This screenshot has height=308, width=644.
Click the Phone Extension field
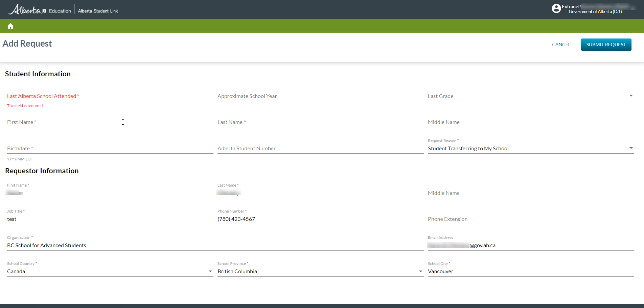[530, 219]
